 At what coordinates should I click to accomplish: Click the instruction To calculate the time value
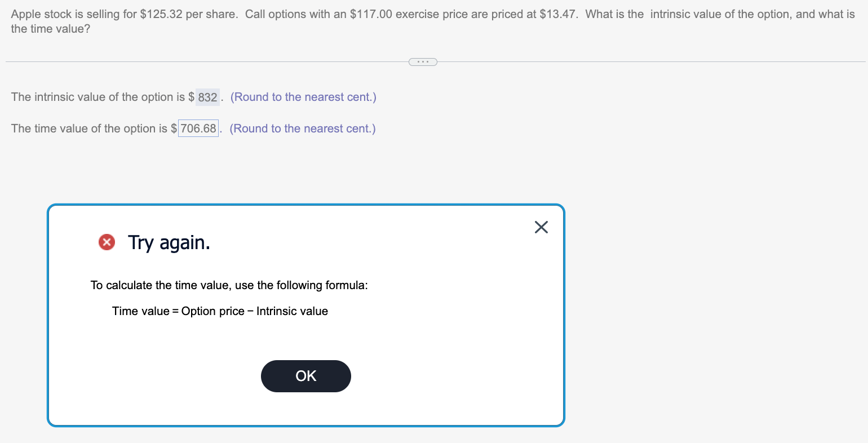point(229,285)
